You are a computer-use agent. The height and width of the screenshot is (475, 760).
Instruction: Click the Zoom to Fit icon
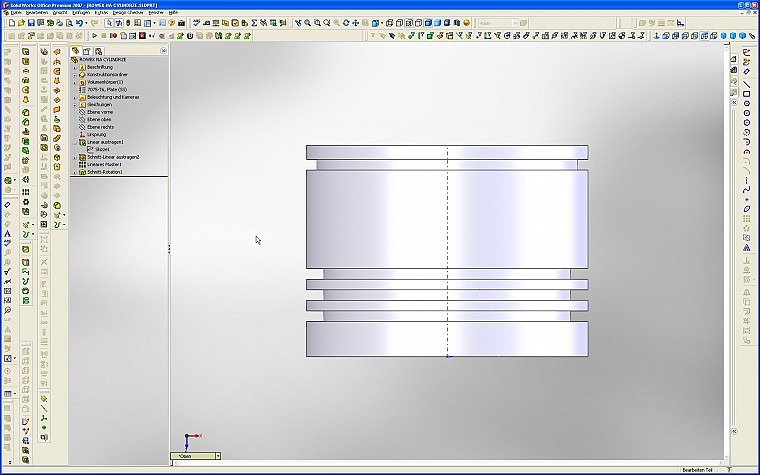pyautogui.click(x=307, y=23)
